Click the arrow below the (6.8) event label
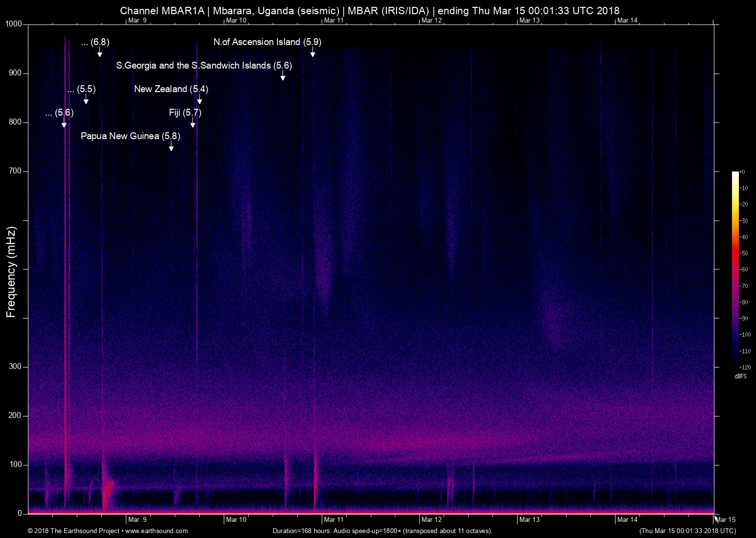This screenshot has height=538, width=756. 99,52
